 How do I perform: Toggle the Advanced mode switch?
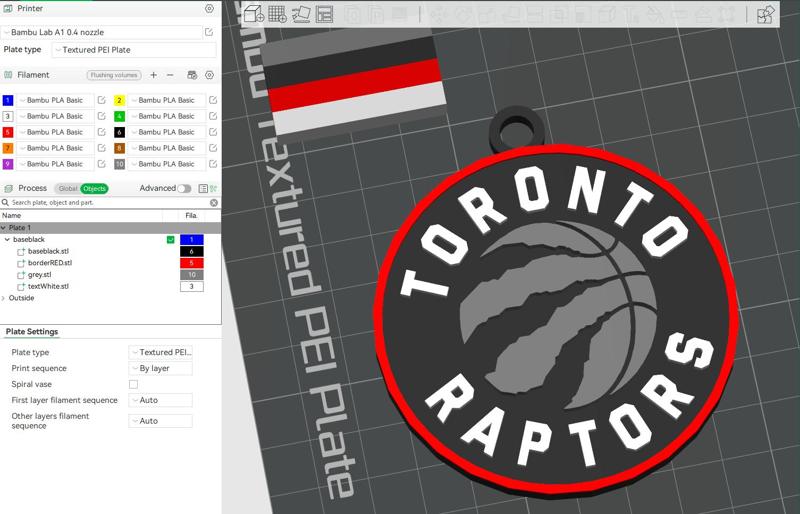click(184, 188)
